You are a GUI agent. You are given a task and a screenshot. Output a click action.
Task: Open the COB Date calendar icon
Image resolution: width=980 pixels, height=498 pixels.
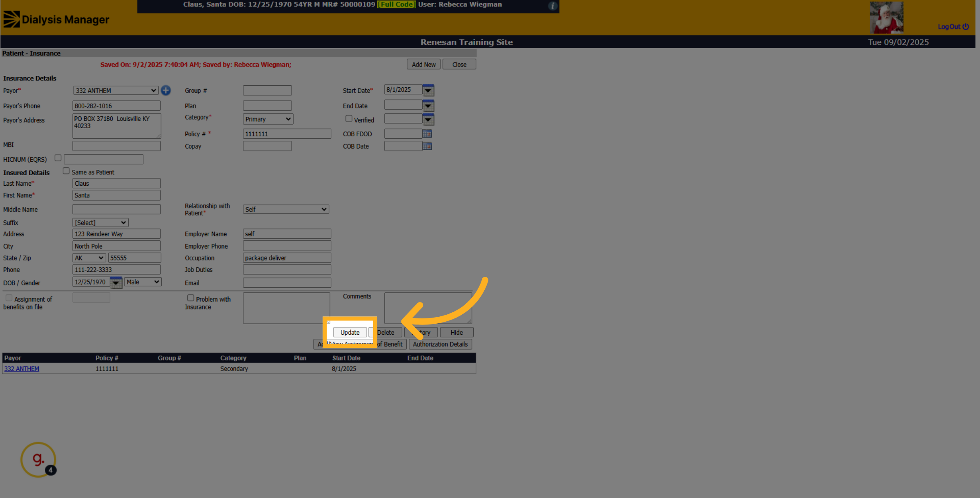[427, 146]
